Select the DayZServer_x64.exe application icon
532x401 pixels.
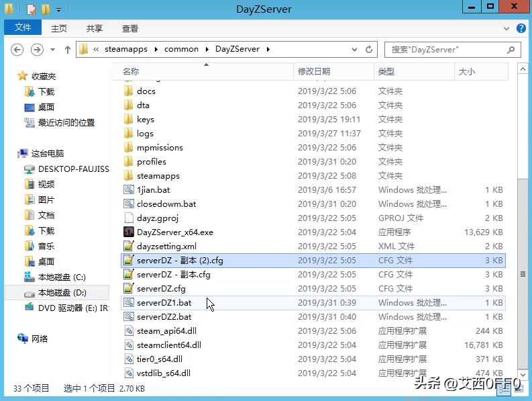click(129, 232)
